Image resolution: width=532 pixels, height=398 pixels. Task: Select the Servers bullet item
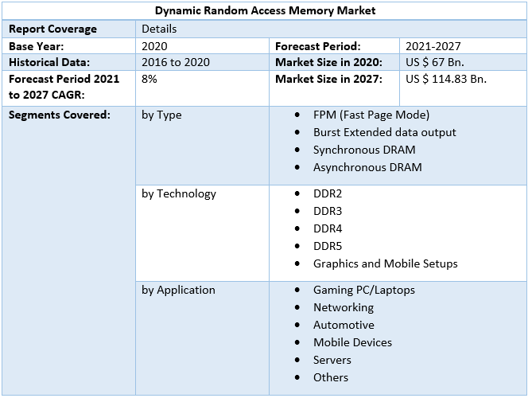tap(332, 360)
